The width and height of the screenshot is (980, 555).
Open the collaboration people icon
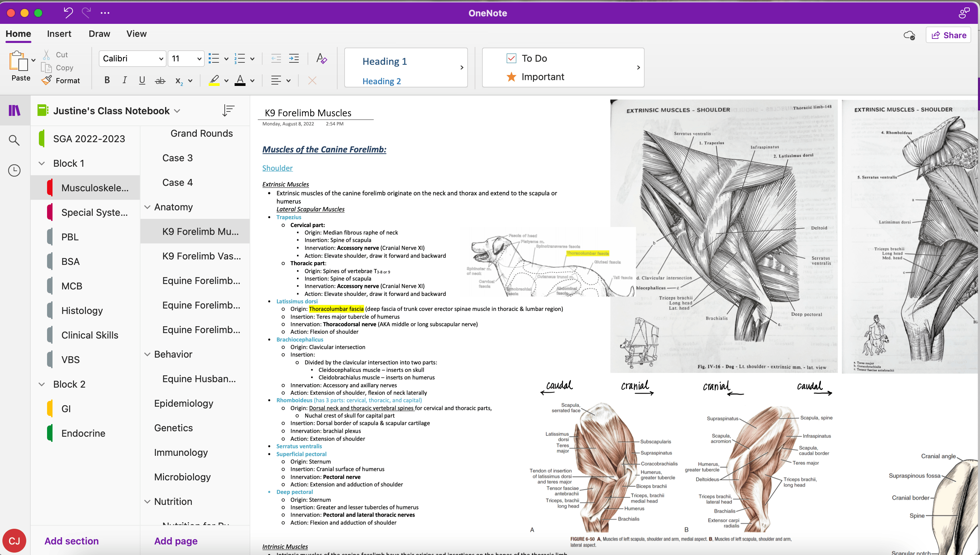(964, 13)
